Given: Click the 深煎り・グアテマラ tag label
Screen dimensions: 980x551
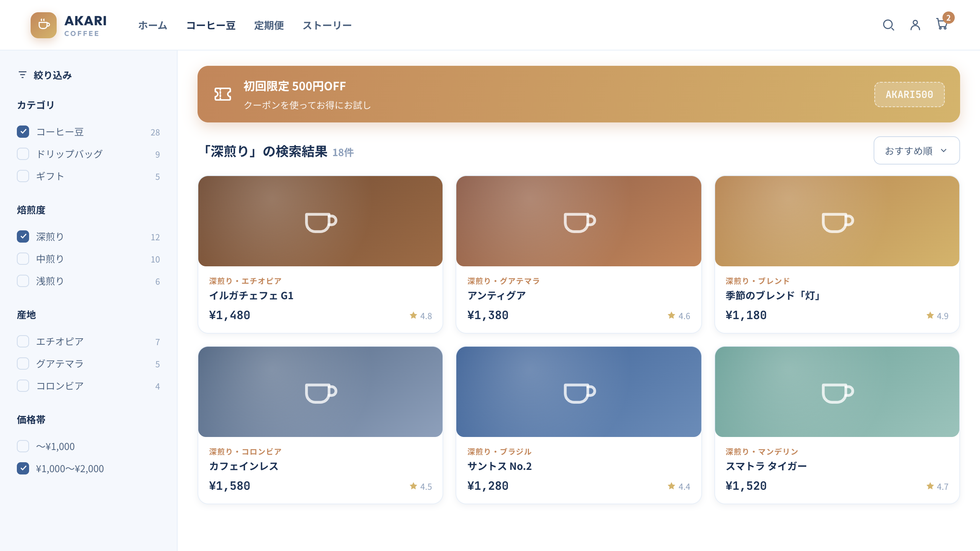Looking at the screenshot, I should [x=504, y=281].
